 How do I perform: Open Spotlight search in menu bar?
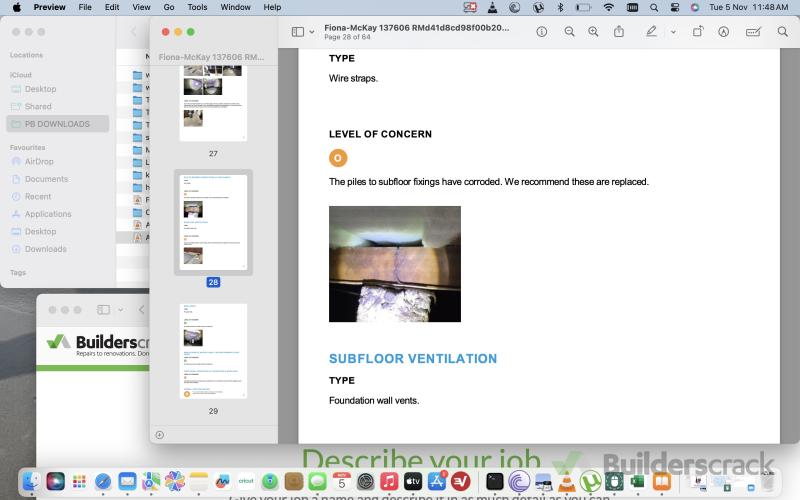pos(654,7)
